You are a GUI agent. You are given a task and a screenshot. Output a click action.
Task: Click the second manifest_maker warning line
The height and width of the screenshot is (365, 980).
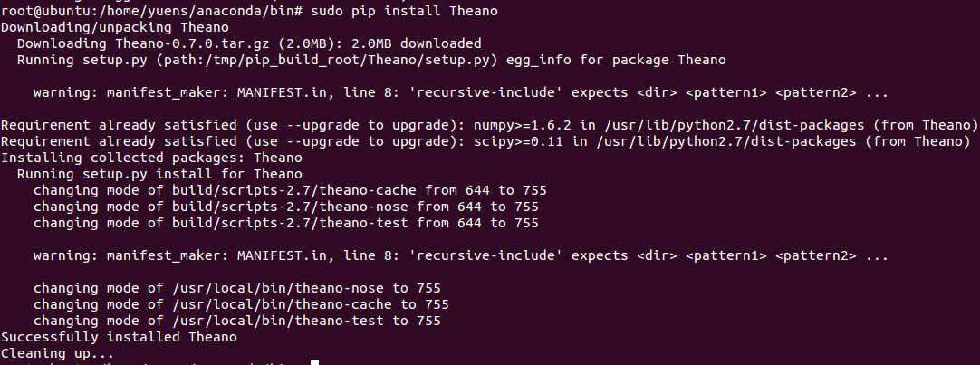pyautogui.click(x=461, y=255)
